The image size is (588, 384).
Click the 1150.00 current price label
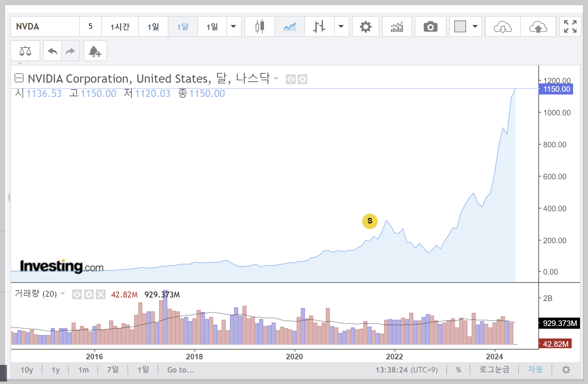click(x=556, y=89)
